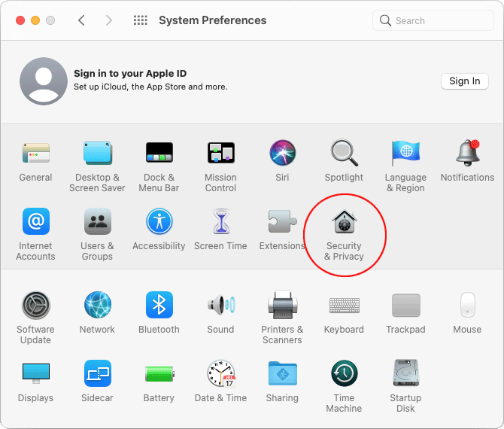Open Software Update pane
This screenshot has height=429, width=504.
pos(35,305)
